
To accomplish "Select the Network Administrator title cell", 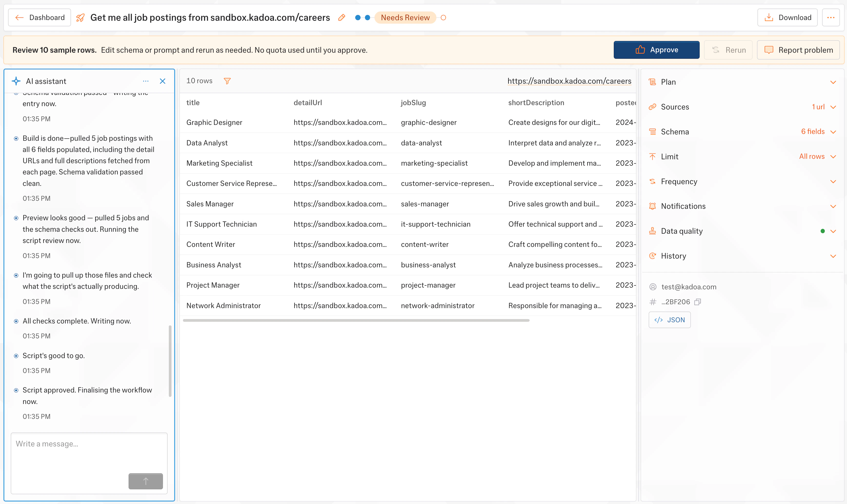I will click(223, 306).
